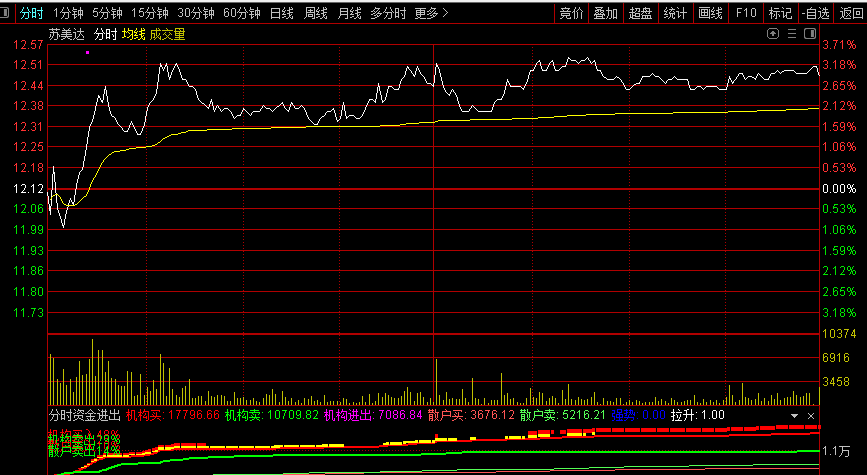Open the 周线 weekly chart
Image resolution: width=867 pixels, height=475 pixels.
point(316,13)
